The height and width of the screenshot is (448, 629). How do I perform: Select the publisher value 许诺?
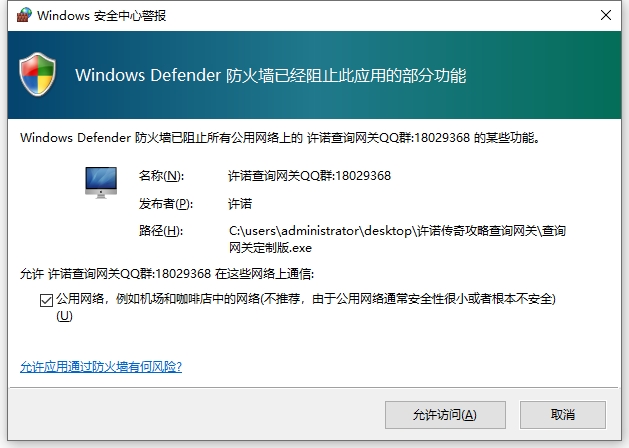(240, 204)
